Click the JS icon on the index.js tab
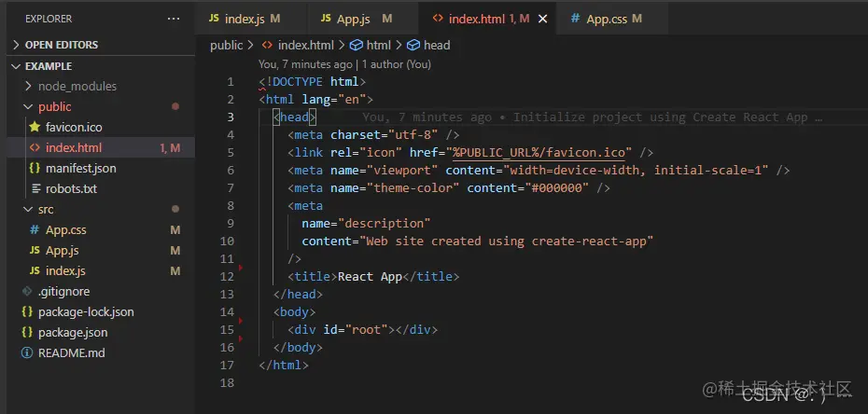The image size is (868, 414). pos(214,19)
